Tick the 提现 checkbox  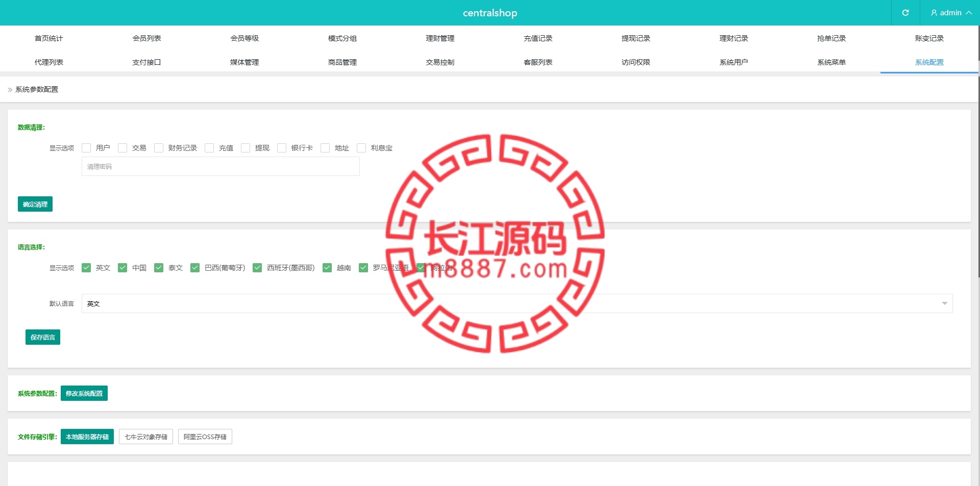[x=246, y=148]
